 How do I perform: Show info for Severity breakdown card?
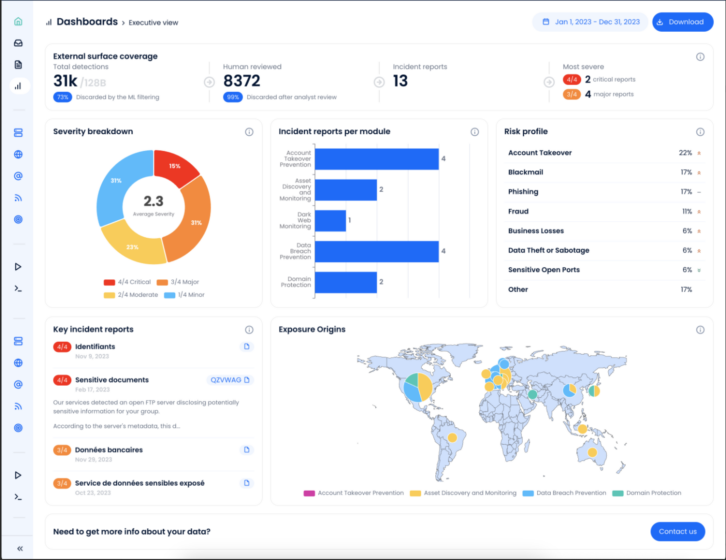click(x=249, y=132)
